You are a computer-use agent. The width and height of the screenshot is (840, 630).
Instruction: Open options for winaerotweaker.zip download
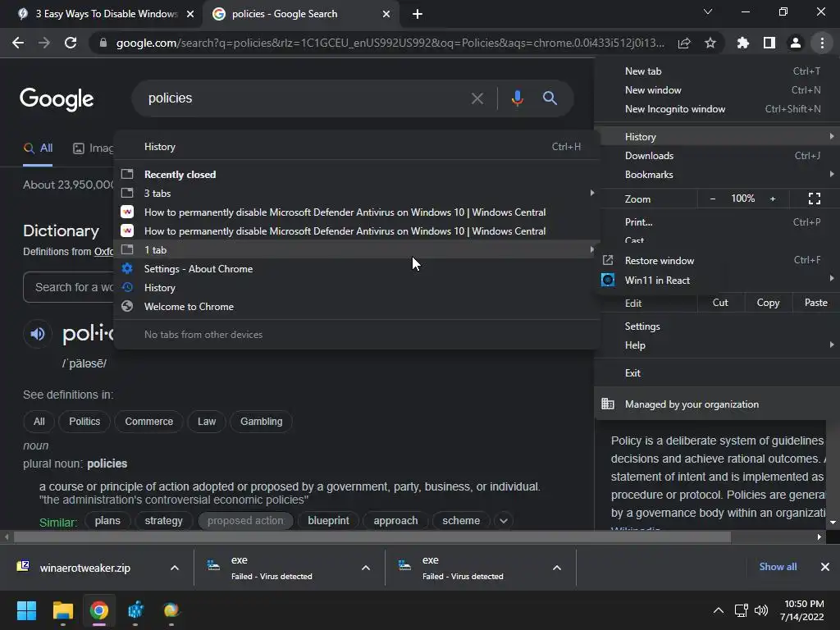pyautogui.click(x=174, y=568)
